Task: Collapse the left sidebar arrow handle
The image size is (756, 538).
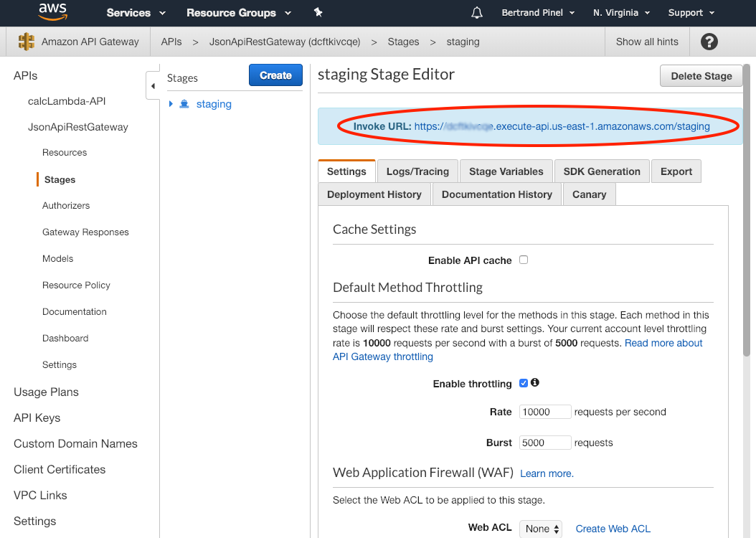Action: pyautogui.click(x=153, y=86)
